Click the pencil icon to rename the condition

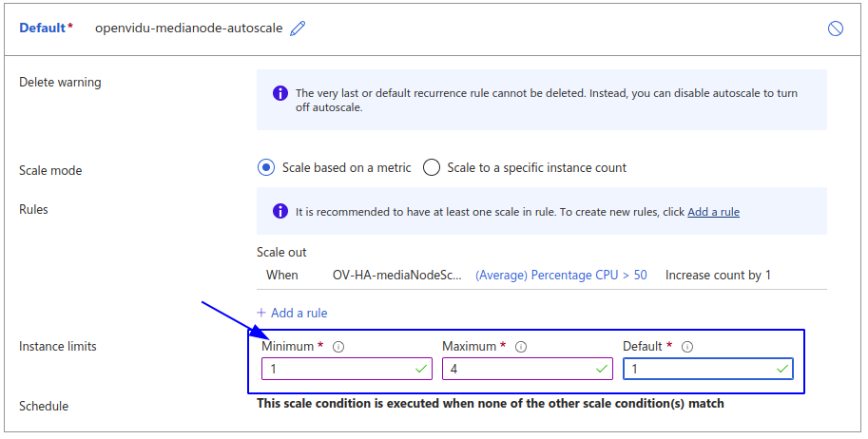299,29
